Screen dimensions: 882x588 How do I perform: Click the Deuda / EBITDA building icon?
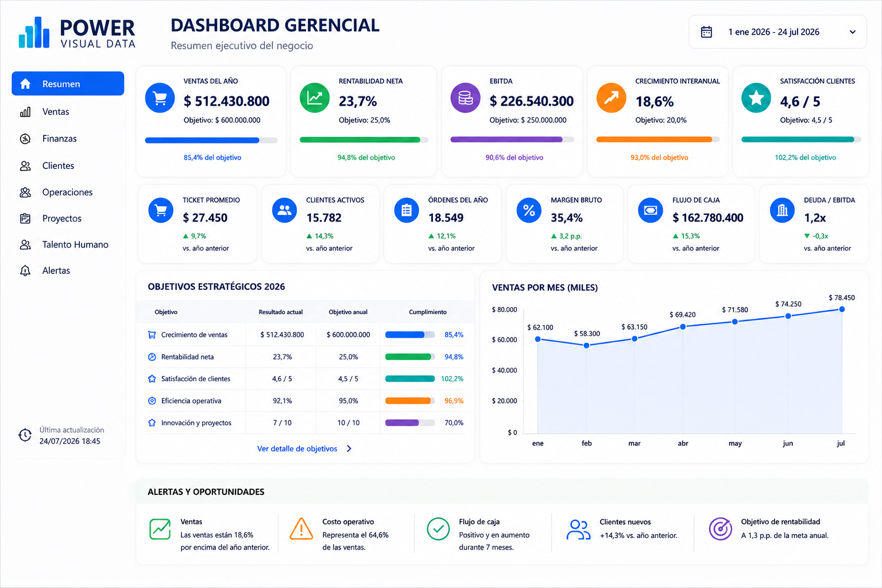[x=782, y=210]
